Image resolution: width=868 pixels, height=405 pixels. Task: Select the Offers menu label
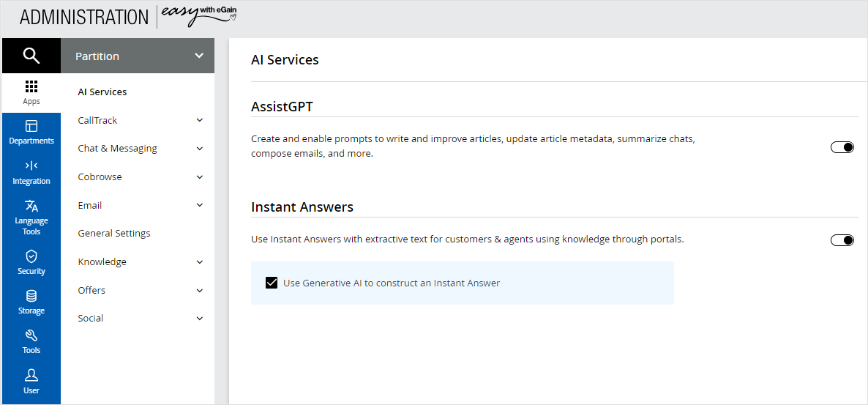coord(91,290)
